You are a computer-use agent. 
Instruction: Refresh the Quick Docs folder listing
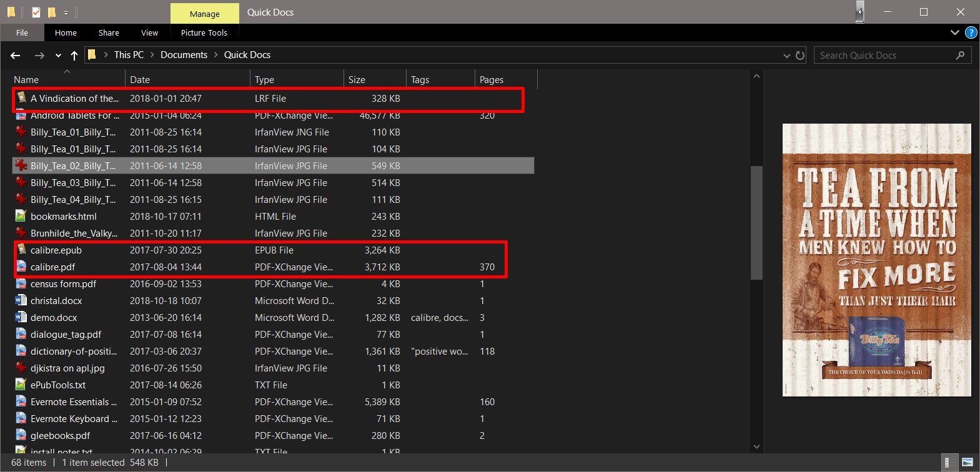[800, 55]
